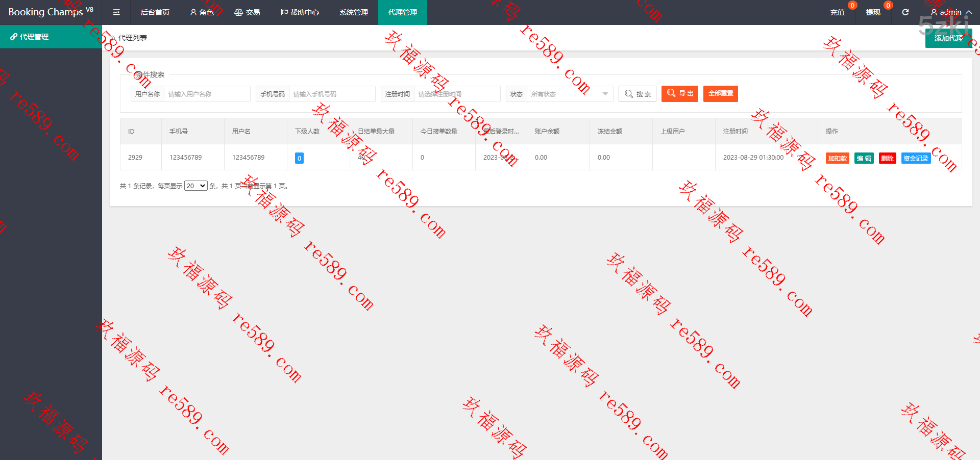980x460 pixels.
Task: Focus the 用户名称 input field
Action: tap(207, 94)
